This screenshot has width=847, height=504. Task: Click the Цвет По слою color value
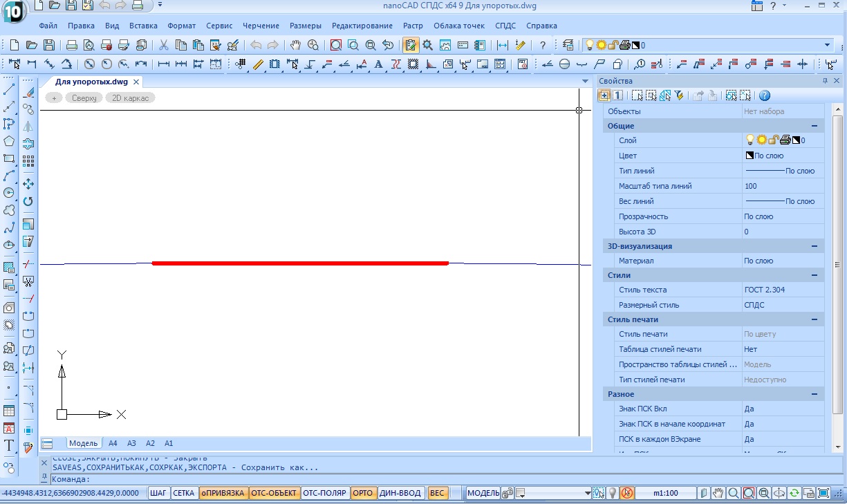pos(783,156)
